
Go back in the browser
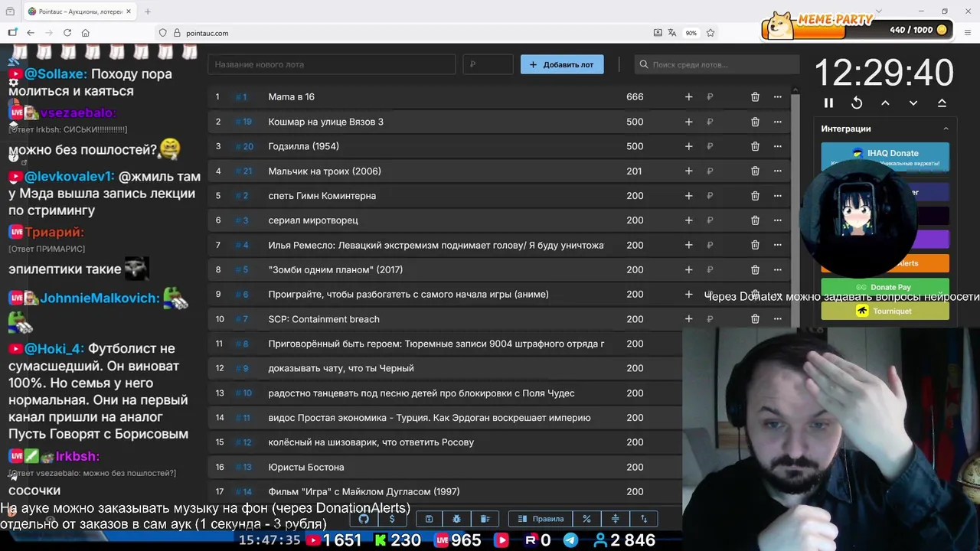click(31, 33)
